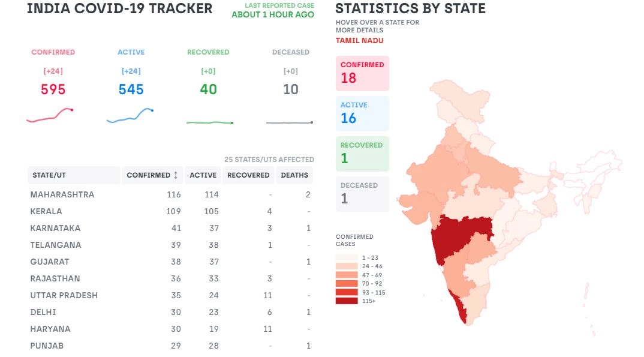The height and width of the screenshot is (357, 644).
Task: Sort the table by RECOVERED column
Action: (248, 175)
